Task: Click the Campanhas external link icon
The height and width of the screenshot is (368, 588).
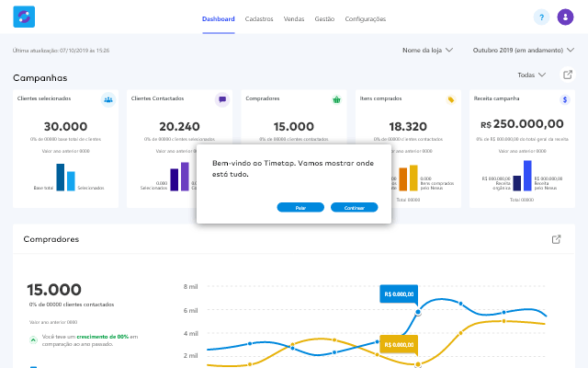Action: pos(566,75)
